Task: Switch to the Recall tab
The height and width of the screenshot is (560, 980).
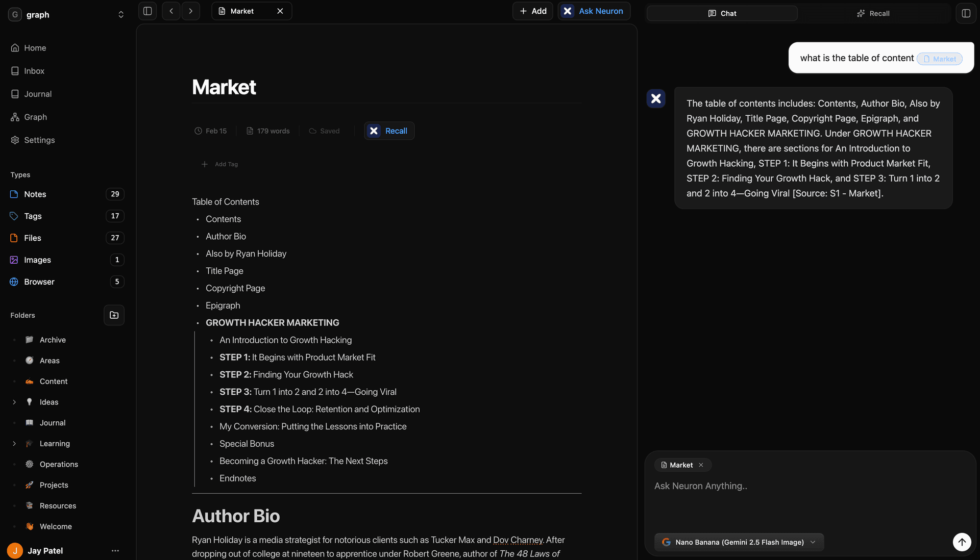Action: [873, 13]
